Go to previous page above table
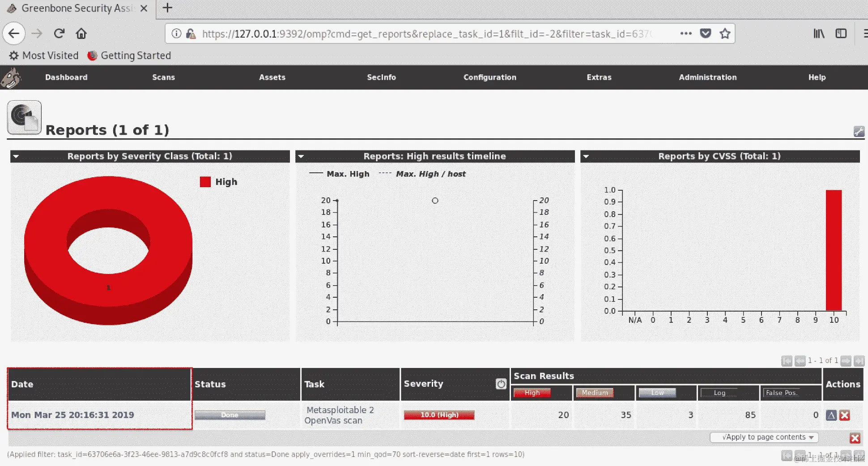The image size is (868, 466). (800, 361)
